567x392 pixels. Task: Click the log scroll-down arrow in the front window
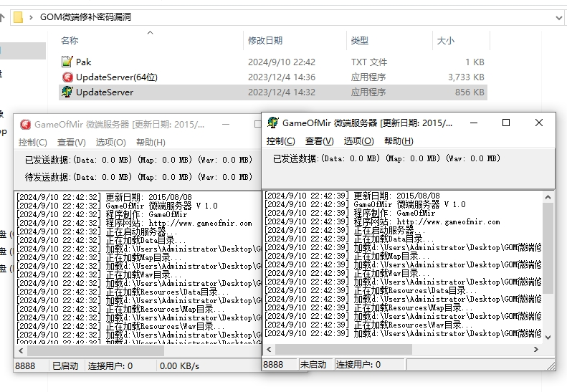[x=548, y=338]
